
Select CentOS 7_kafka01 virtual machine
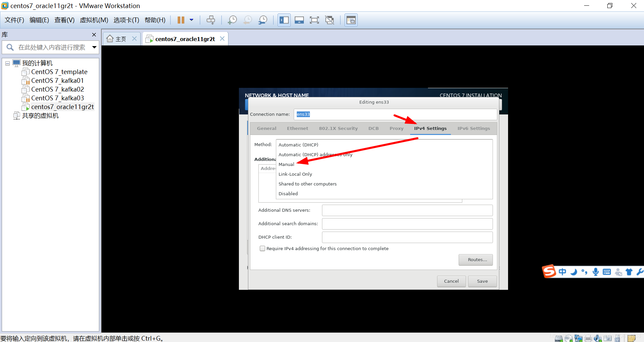tap(58, 81)
